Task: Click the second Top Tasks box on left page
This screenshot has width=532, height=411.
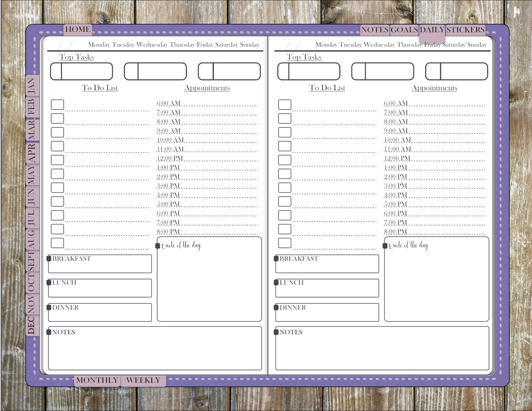Action: coord(156,71)
